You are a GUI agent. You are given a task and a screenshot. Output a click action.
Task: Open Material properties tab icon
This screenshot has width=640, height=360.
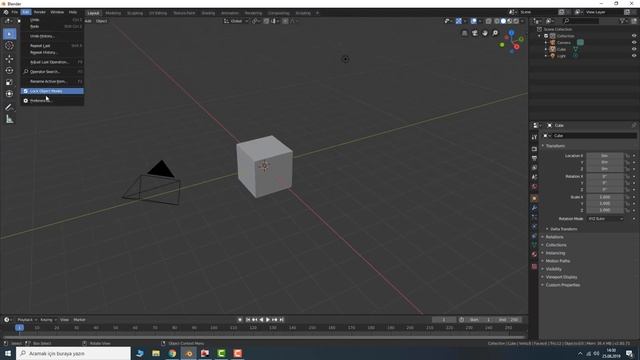click(x=534, y=254)
